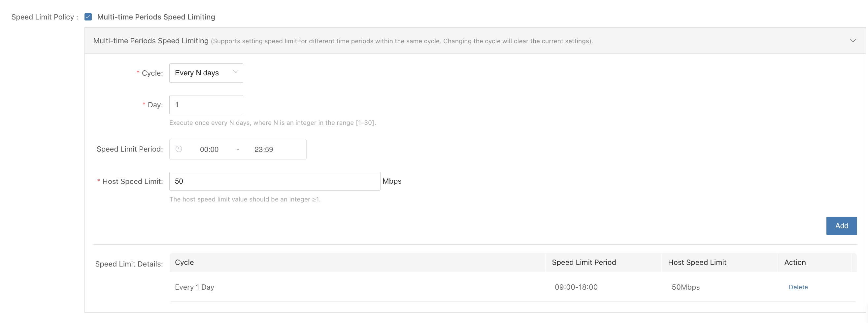Open the Cycle dropdown showing Every N days

[x=202, y=73]
